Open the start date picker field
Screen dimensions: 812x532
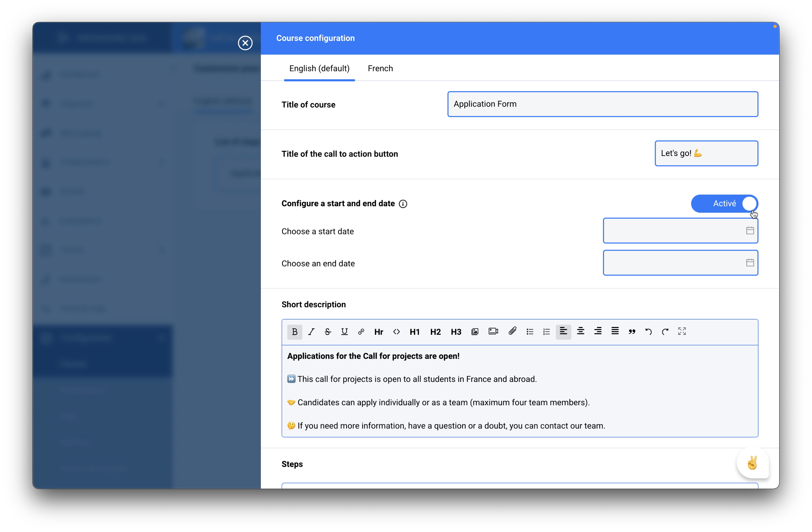(x=680, y=231)
